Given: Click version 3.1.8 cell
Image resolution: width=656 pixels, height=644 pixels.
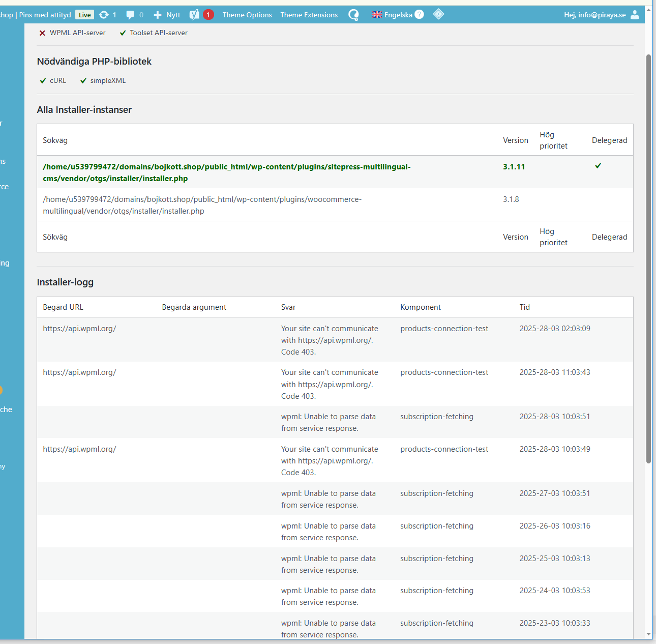Looking at the screenshot, I should [511, 199].
